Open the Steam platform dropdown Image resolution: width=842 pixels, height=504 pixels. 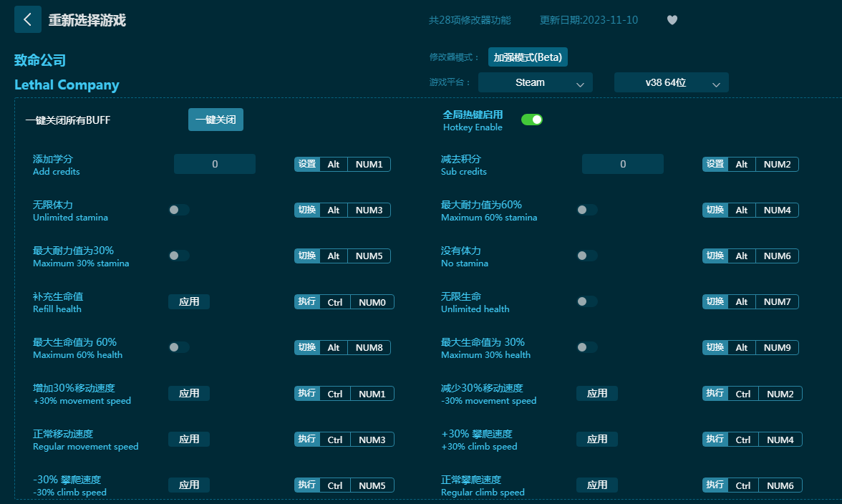click(x=536, y=82)
